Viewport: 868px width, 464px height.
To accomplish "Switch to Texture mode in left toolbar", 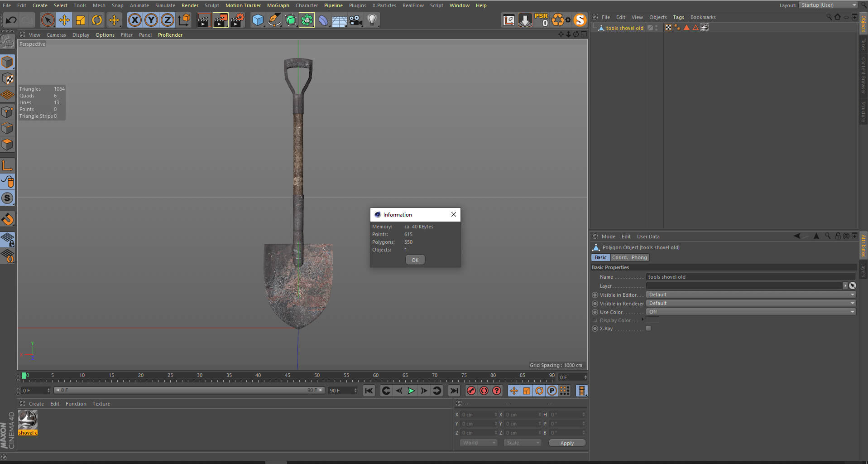I will tap(8, 78).
